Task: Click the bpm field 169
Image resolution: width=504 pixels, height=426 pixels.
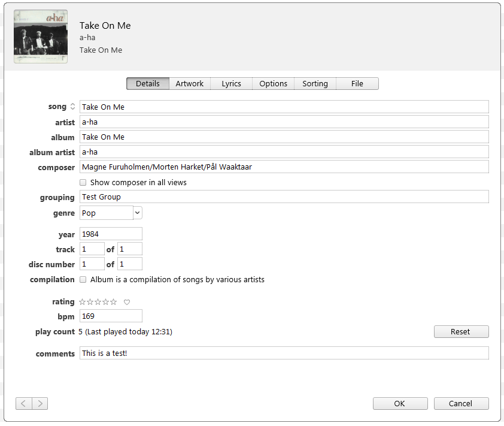Action: tap(111, 316)
